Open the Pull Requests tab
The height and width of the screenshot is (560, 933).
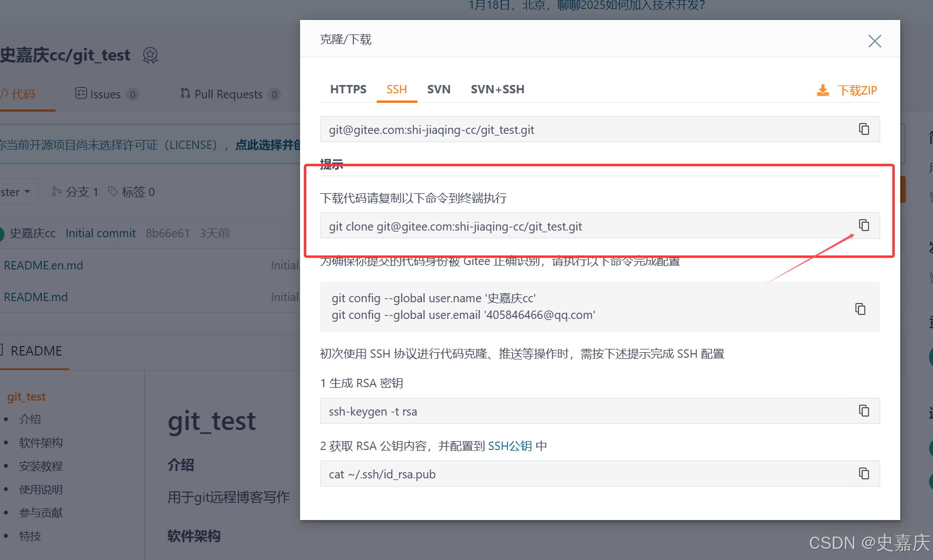point(230,94)
